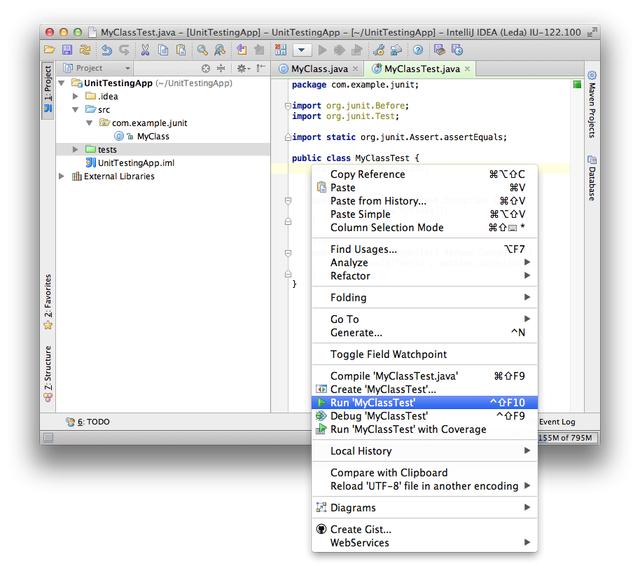
Task: Click the Find magnifier icon
Action: point(202,50)
